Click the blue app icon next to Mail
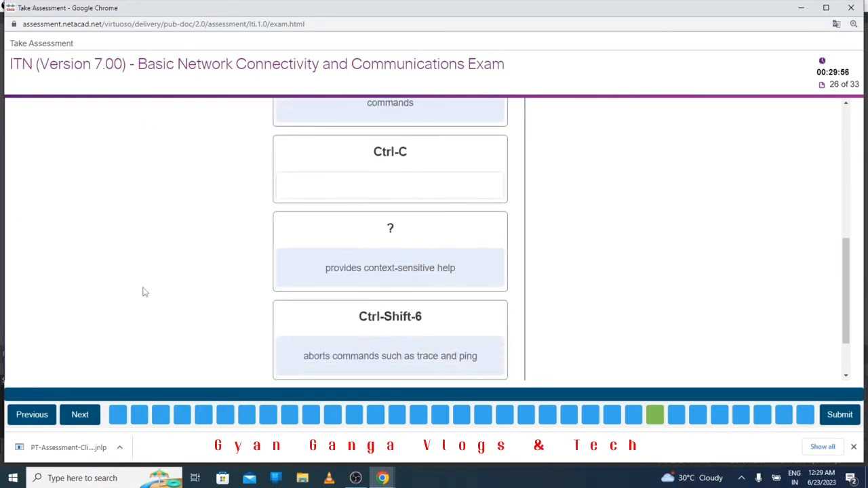 pos(276,478)
